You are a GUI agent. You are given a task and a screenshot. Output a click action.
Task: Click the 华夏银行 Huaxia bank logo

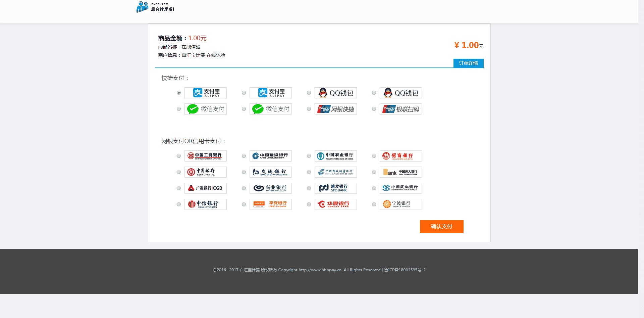pyautogui.click(x=336, y=204)
